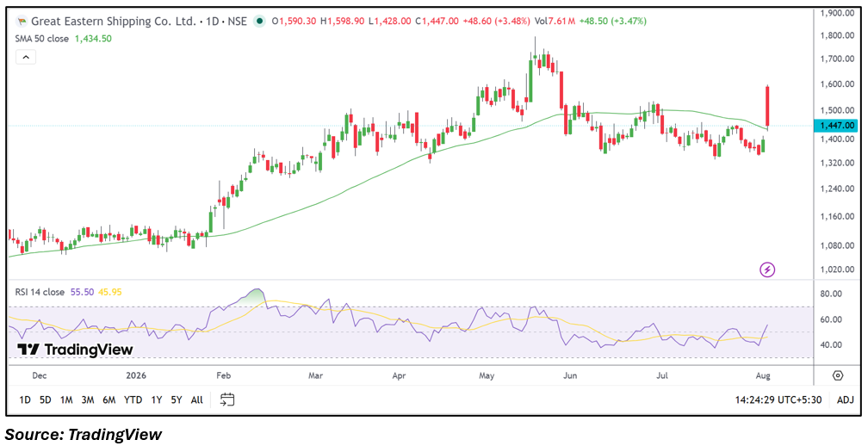Select the YTD time range
868x446 pixels.
click(133, 400)
